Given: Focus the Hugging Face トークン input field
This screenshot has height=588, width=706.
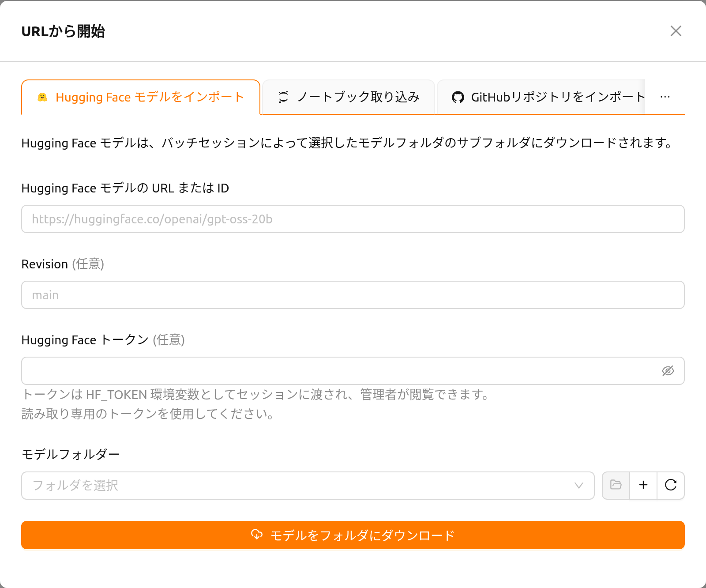Looking at the screenshot, I should 353,371.
